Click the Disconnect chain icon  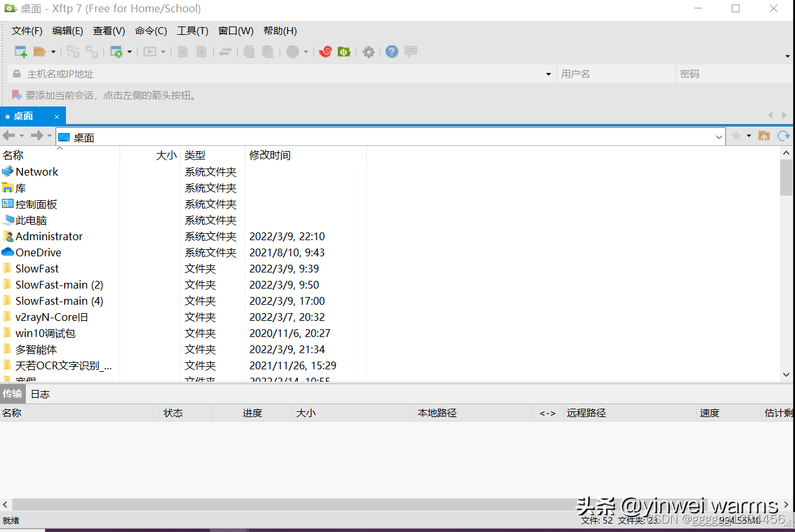pyautogui.click(x=92, y=52)
